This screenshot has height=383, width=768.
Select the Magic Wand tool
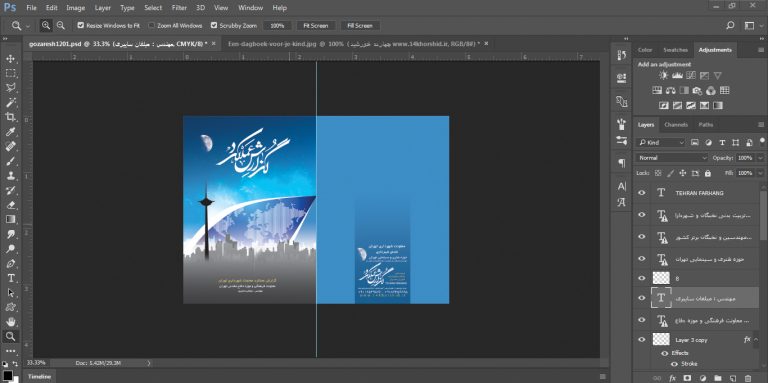point(10,102)
